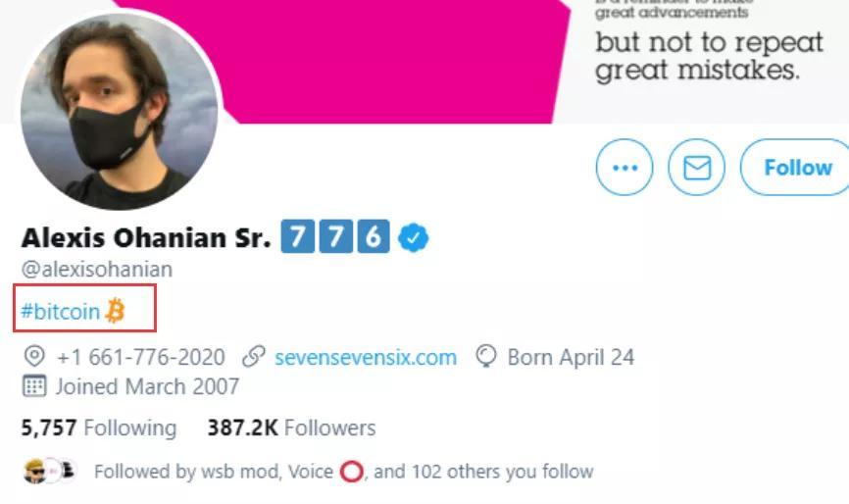Click the red circle emoji after Voice
This screenshot has height=504, width=849.
pos(351,472)
